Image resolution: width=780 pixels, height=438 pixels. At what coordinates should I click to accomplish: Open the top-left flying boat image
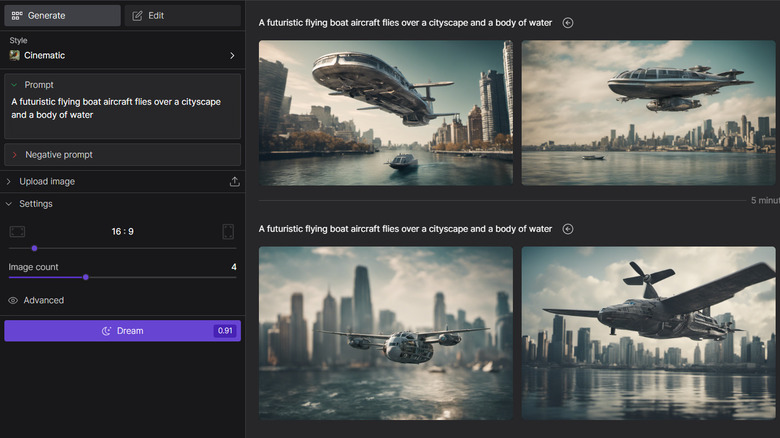click(385, 112)
